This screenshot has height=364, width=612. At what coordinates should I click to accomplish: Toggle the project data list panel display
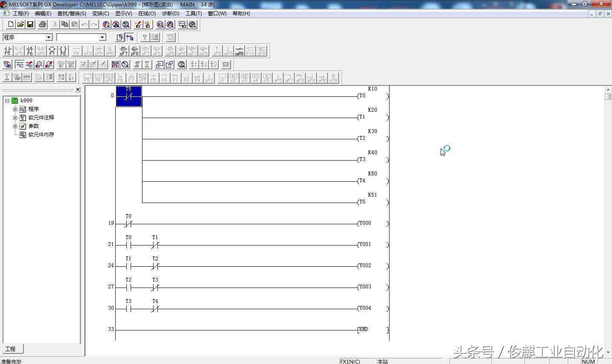coord(130,37)
